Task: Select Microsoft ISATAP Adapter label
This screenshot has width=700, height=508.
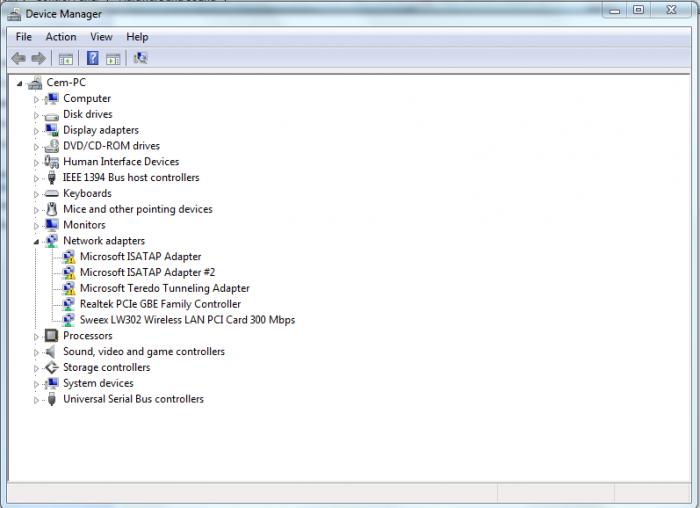Action: pyautogui.click(x=141, y=257)
